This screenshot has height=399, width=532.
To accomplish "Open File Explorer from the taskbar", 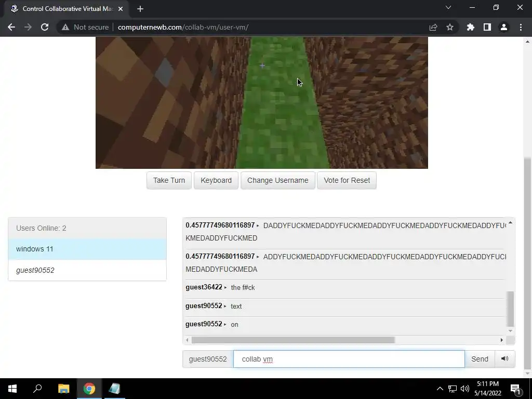I will click(63, 389).
